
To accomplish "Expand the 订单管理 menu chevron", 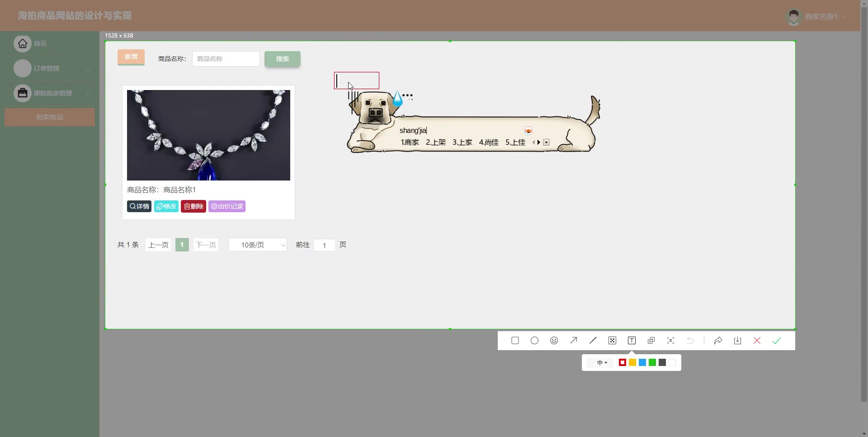I will pos(88,70).
